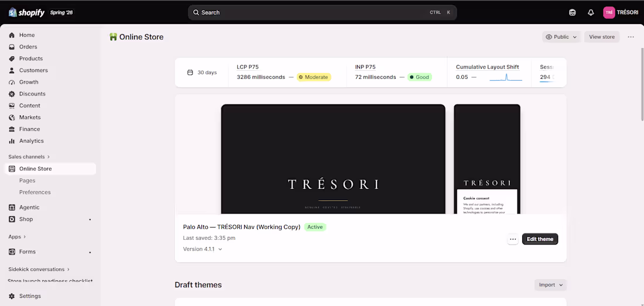Click the green Online Store header icon

(114, 37)
